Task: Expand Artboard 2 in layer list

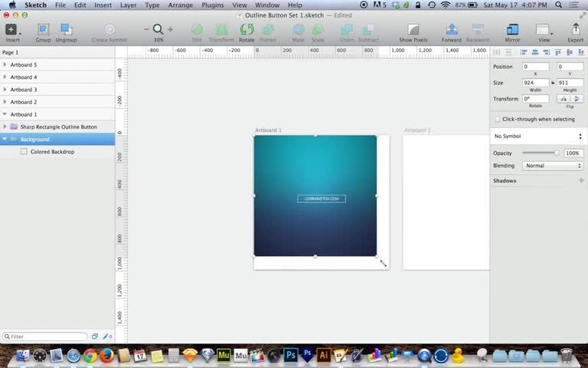Action: [5, 102]
